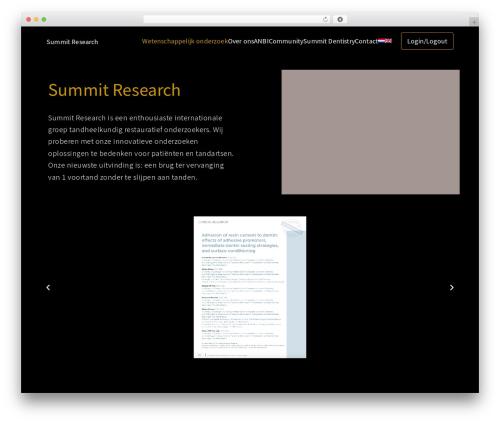Click the Login/Logout button
The image size is (500, 423).
[x=427, y=41]
